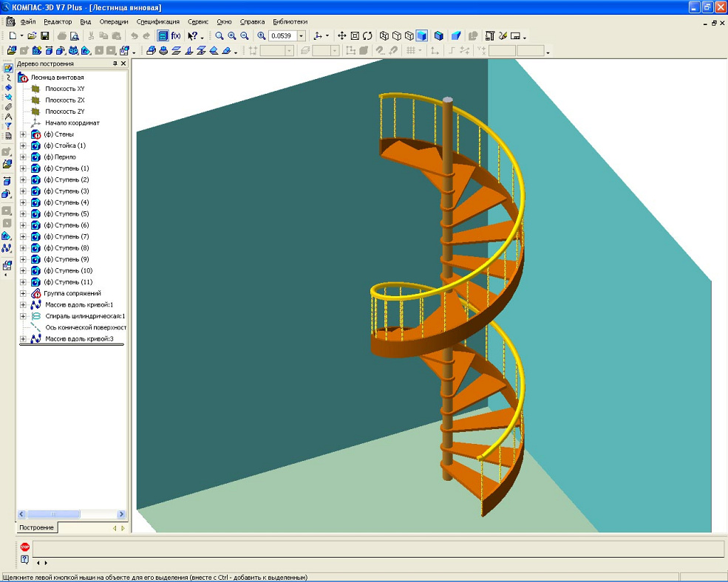
Task: Pin the construction tree panel
Action: coord(115,64)
